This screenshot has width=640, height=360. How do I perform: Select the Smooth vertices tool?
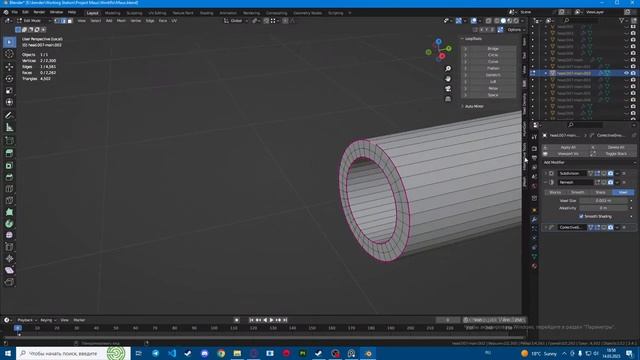click(x=9, y=235)
